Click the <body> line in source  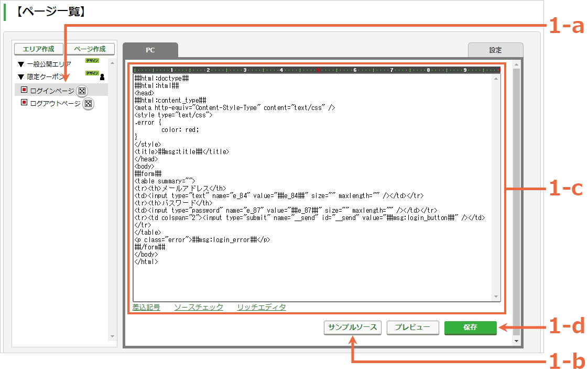(x=144, y=166)
